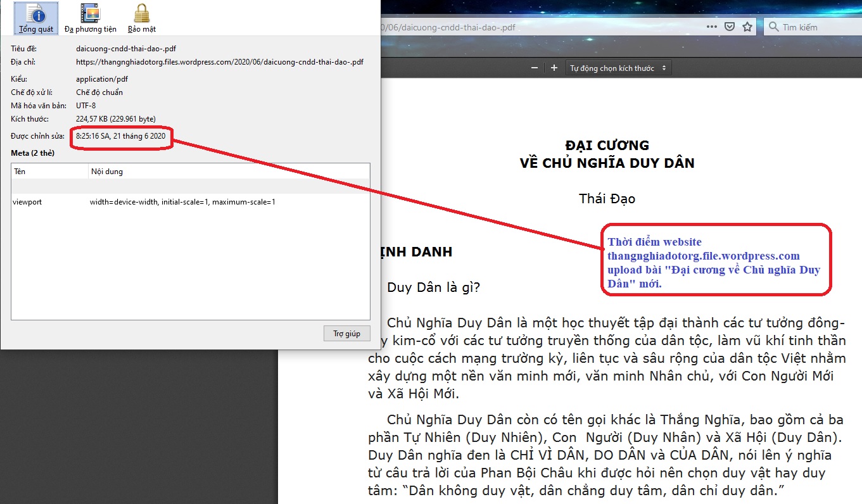Image resolution: width=862 pixels, height=504 pixels.
Task: Click the ĐẠI CƯƠNG document heading
Action: [x=607, y=146]
